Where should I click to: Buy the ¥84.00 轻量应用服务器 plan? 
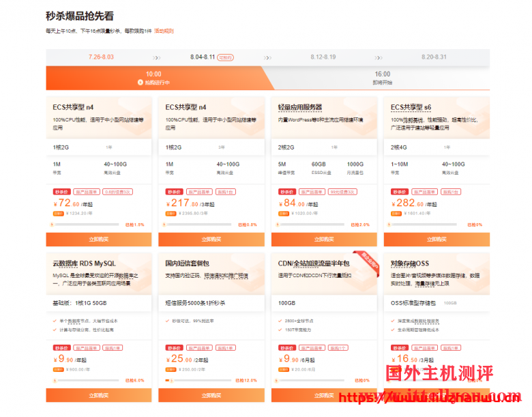coord(324,240)
